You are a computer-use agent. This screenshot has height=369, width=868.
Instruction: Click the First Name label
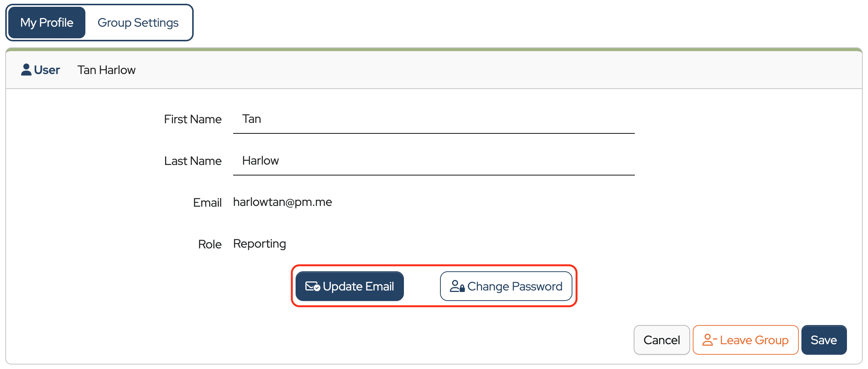pos(193,119)
